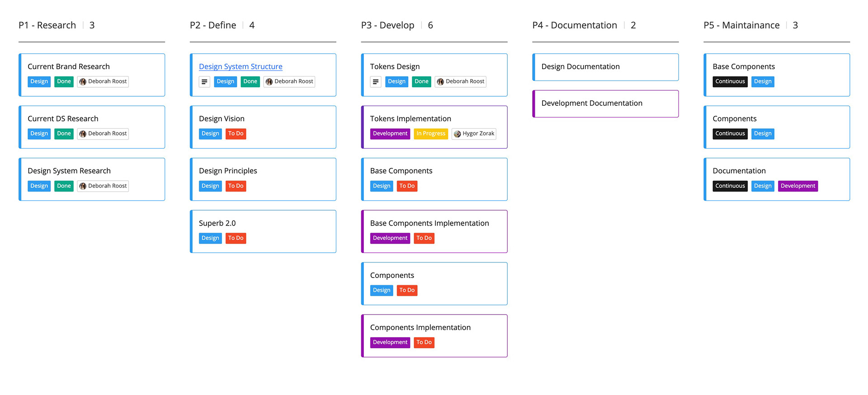Select the Design Principles card title
The image size is (868, 395).
[x=228, y=171]
